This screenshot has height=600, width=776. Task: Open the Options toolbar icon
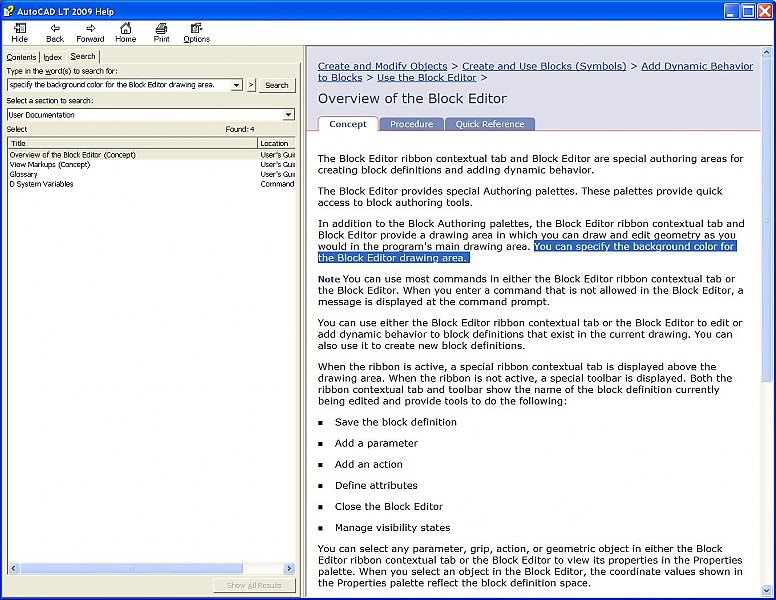[x=196, y=33]
